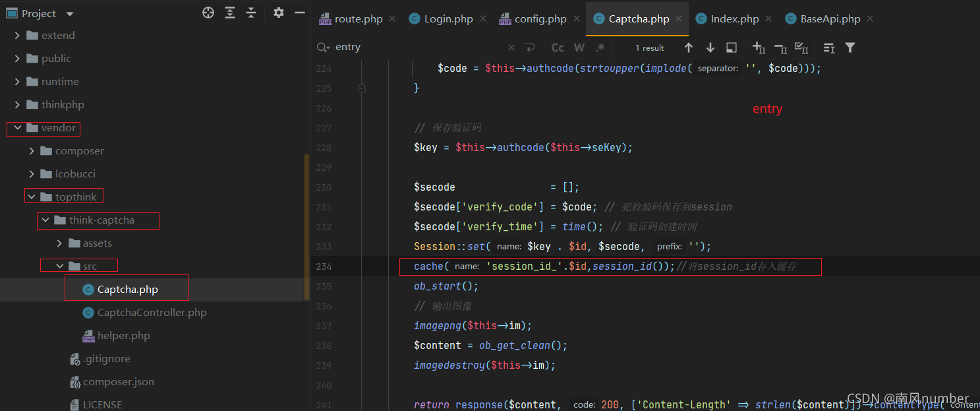Open the Project view dropdown
Screen dimensions: 980x411
pos(70,14)
